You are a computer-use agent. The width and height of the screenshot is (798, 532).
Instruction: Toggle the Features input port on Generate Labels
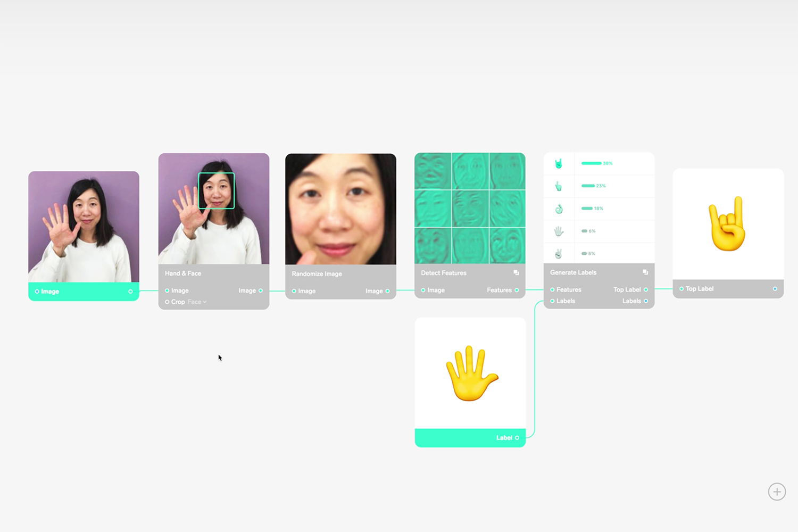[x=552, y=289]
